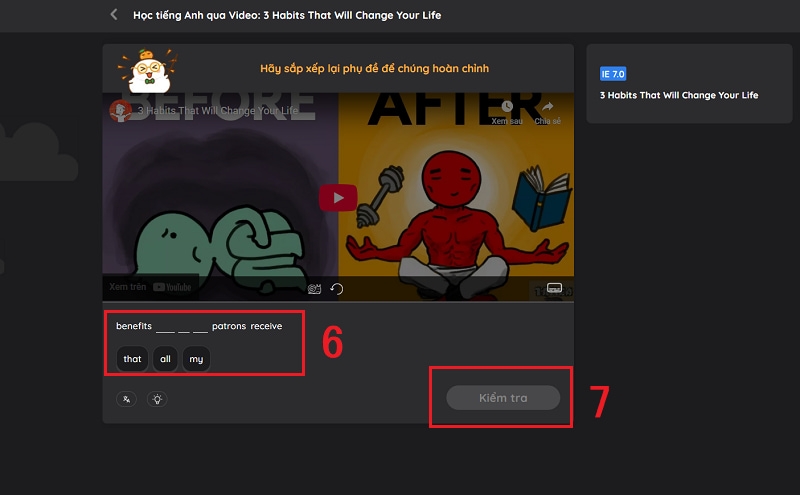Click the word "benefits" in the sentence

134,326
